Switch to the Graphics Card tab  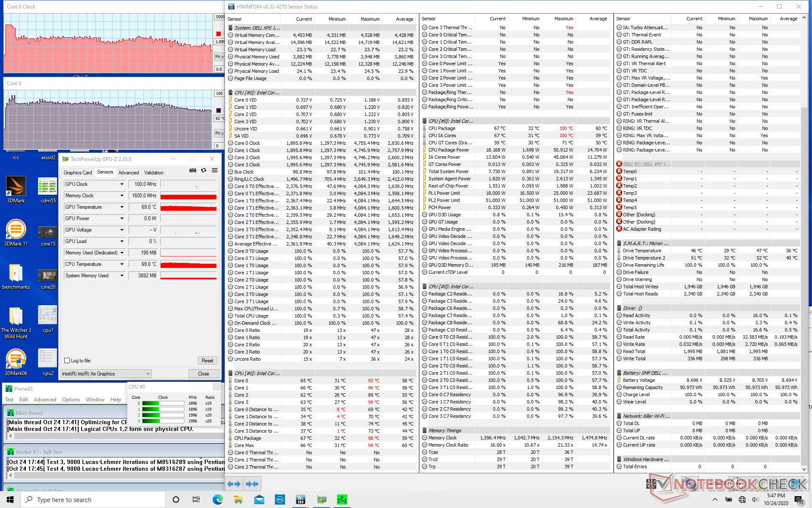pyautogui.click(x=78, y=173)
